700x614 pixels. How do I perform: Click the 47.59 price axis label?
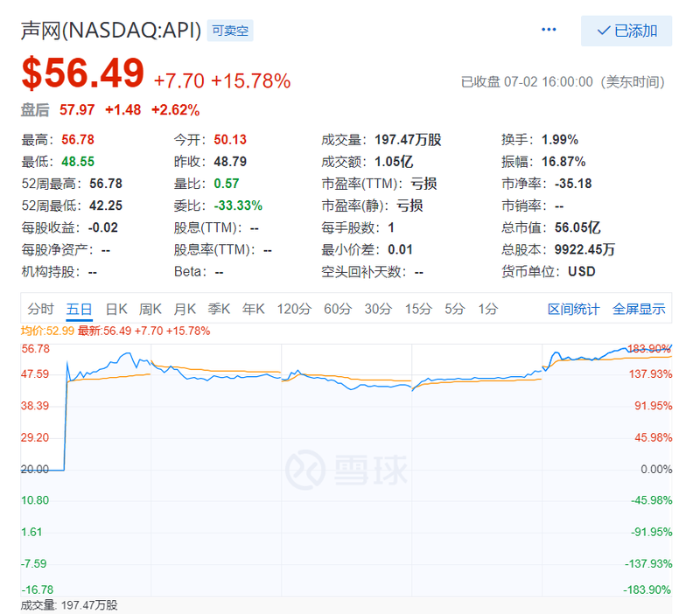[35, 374]
